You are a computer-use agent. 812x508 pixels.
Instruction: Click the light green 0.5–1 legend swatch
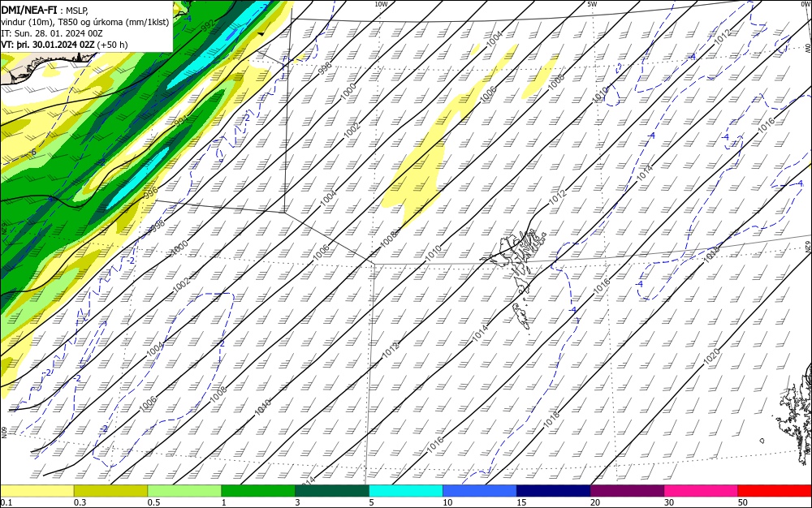[184, 491]
